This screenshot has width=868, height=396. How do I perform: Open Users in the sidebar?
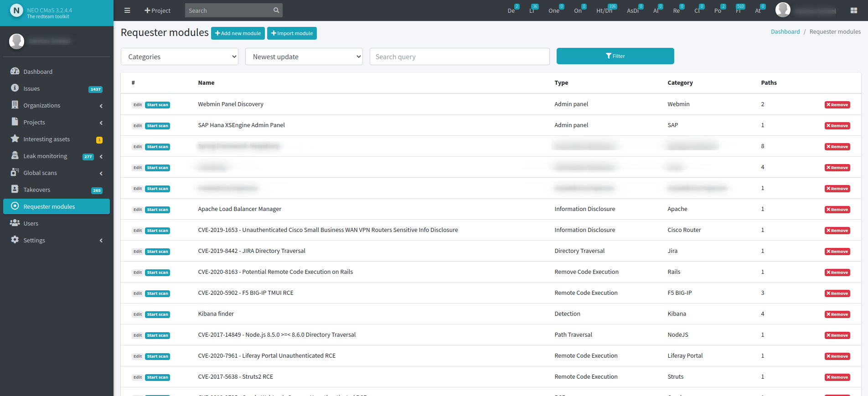click(x=57, y=223)
